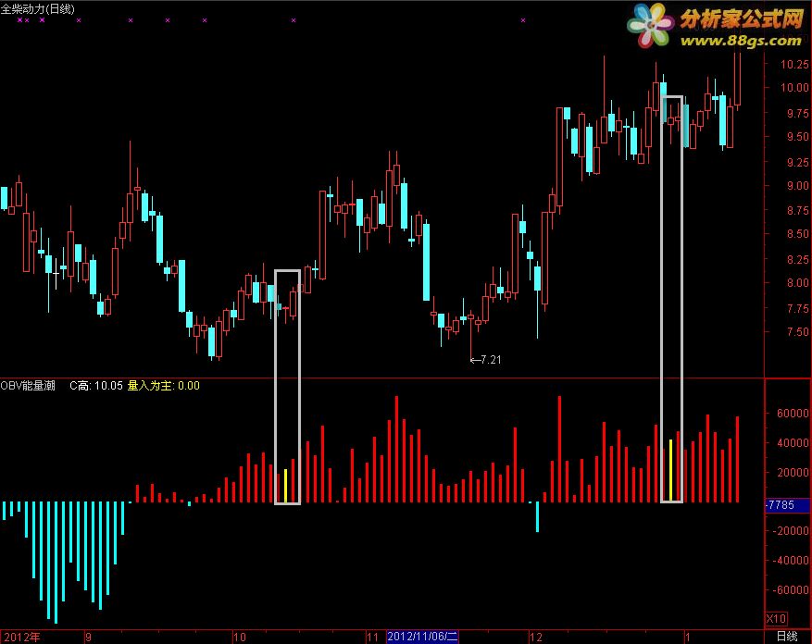Click the 8.50 price axis label
Image resolution: width=812 pixels, height=644 pixels.
click(x=797, y=234)
